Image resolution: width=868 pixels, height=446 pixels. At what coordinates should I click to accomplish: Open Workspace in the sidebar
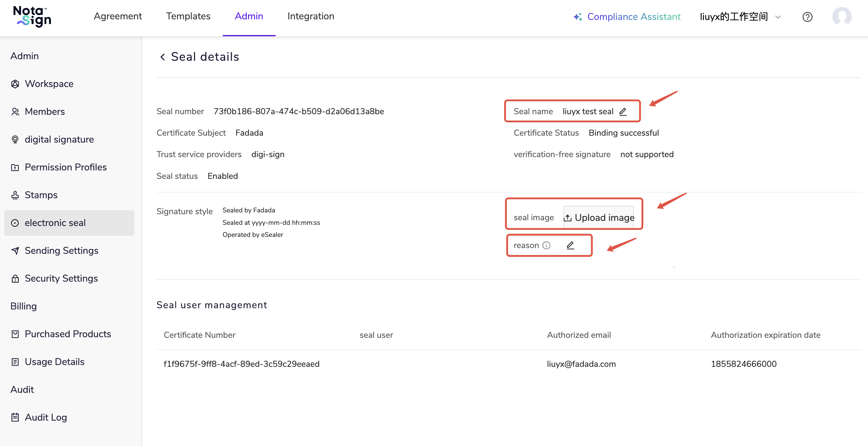coord(49,84)
